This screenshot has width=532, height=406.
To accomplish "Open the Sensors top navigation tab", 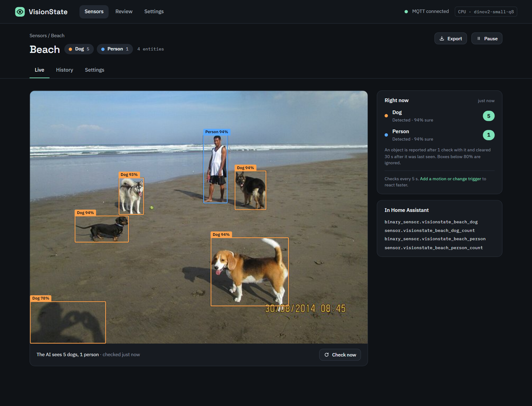I will 94,12.
